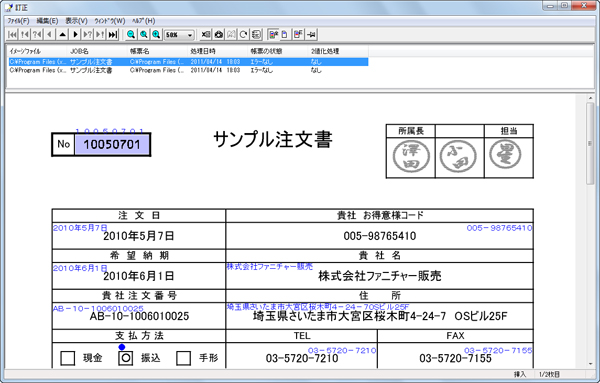Zoom out with the minus magnifier

[131, 34]
